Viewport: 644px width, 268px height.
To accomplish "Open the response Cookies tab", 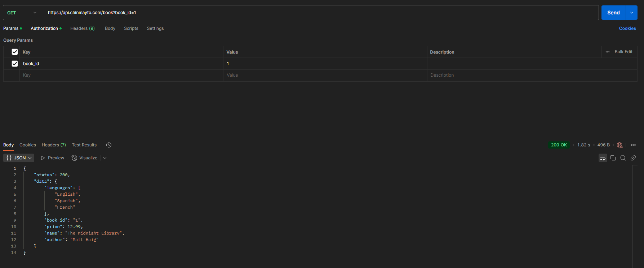I will [x=28, y=145].
